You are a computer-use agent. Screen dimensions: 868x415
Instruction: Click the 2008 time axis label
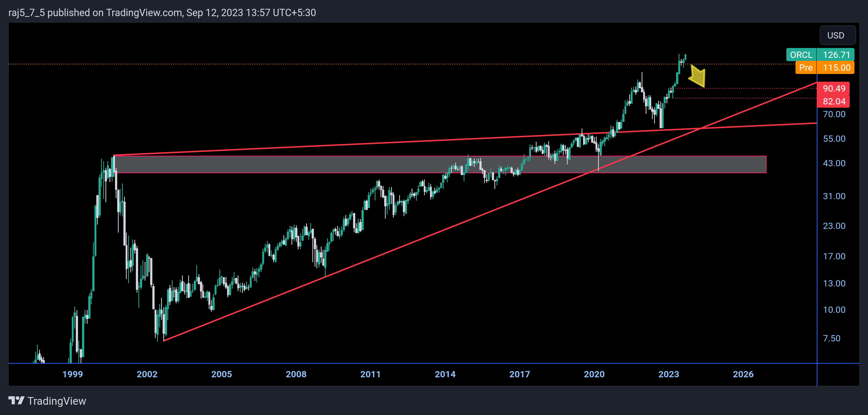pyautogui.click(x=296, y=374)
